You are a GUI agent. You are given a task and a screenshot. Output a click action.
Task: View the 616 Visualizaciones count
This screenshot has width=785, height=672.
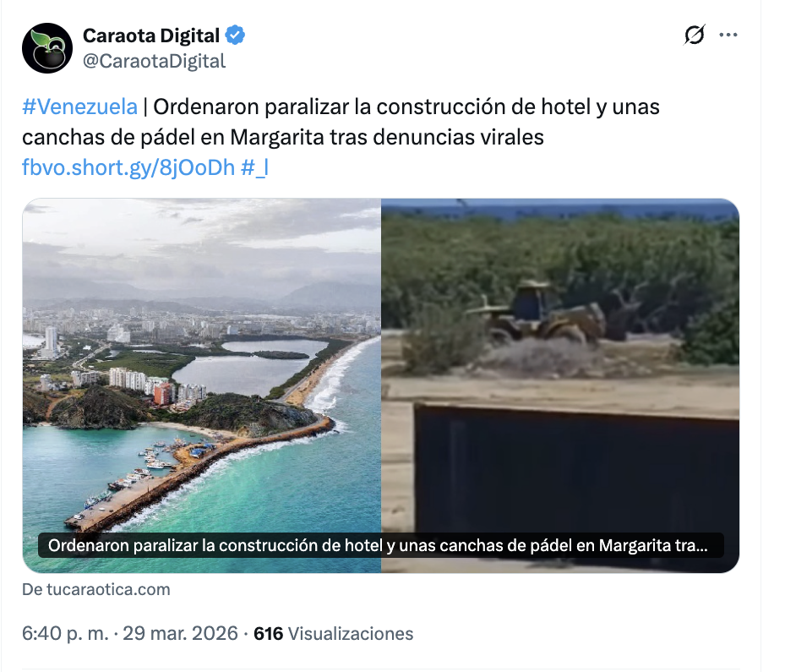coord(334,633)
